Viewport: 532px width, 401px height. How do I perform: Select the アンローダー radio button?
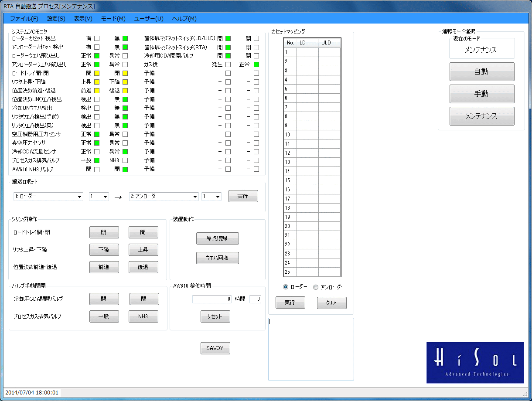coord(316,287)
